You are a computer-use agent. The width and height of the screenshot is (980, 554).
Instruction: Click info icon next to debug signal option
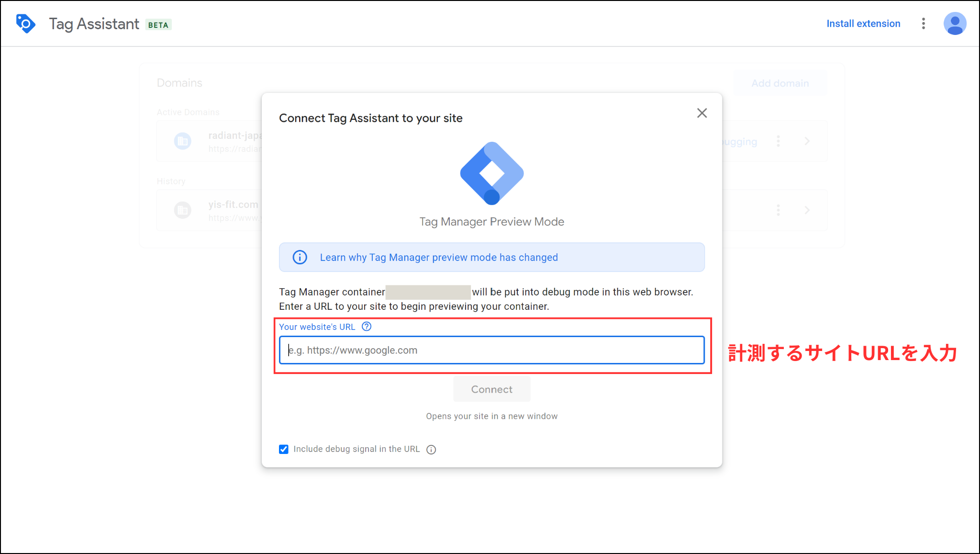point(431,449)
